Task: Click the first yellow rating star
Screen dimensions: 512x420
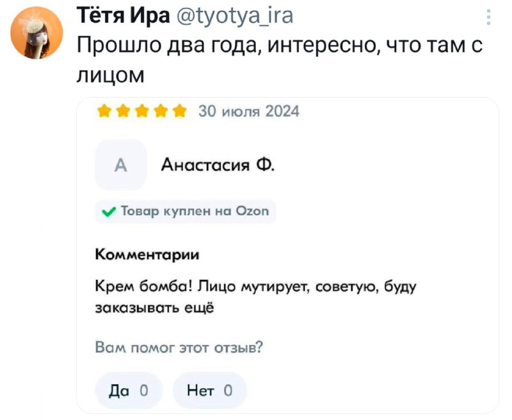Action: 104,112
